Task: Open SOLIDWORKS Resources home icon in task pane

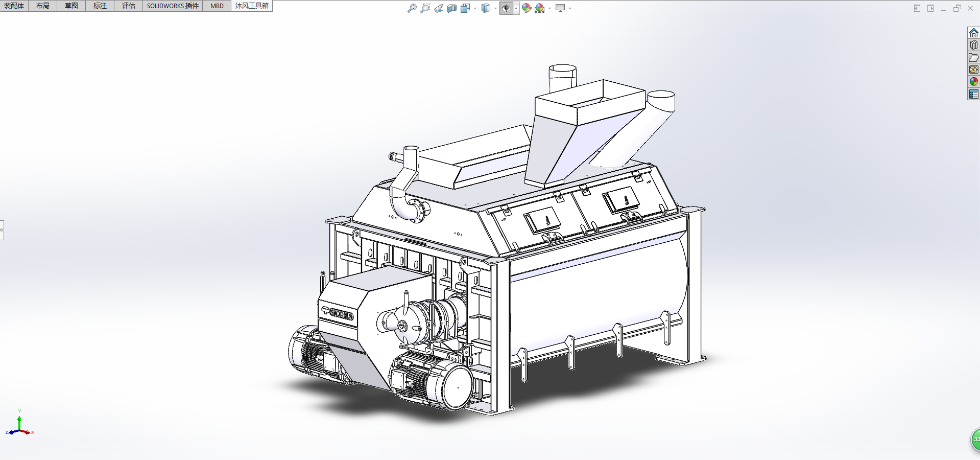Action: (974, 33)
